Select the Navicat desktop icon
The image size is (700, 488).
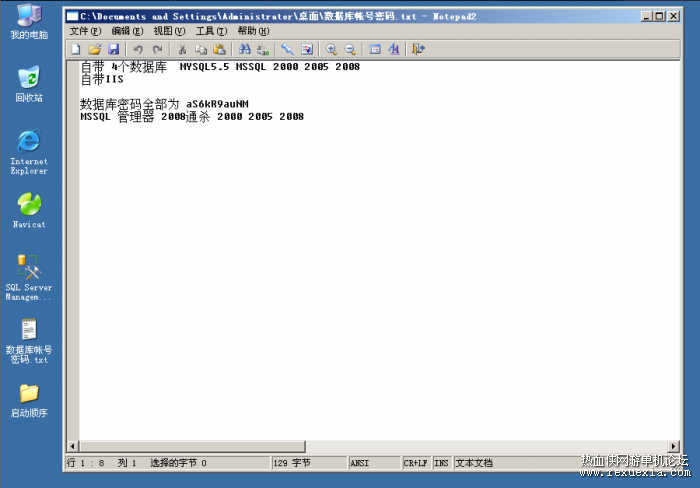(29, 210)
